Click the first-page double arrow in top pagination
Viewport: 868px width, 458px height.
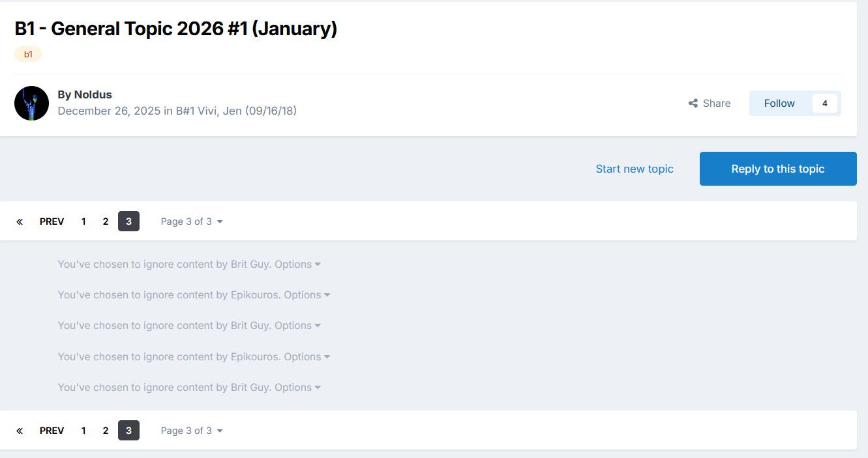[x=20, y=222]
